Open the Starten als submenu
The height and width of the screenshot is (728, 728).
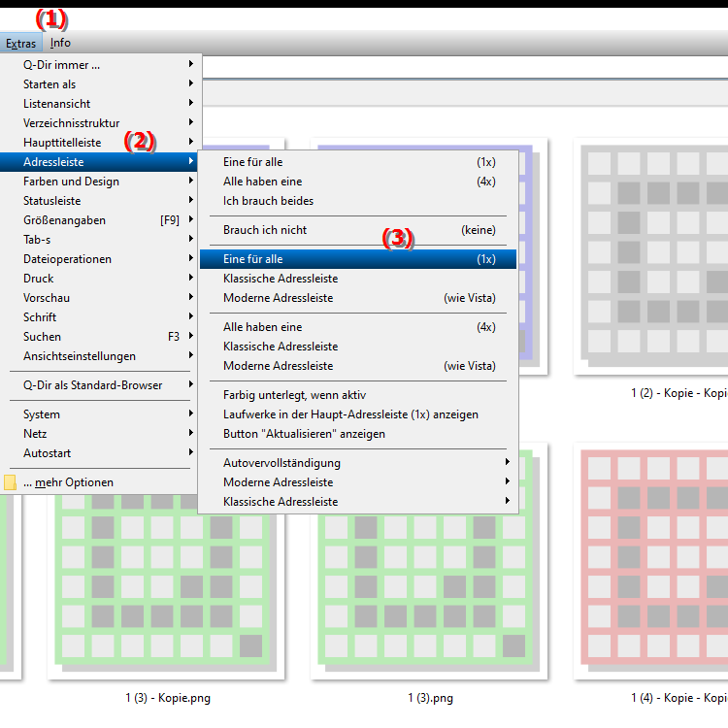[100, 84]
